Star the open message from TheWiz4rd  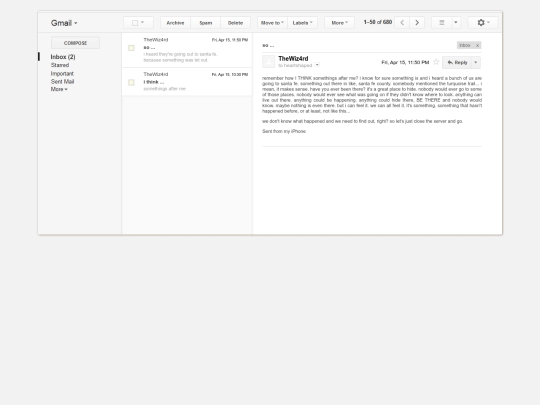436,62
